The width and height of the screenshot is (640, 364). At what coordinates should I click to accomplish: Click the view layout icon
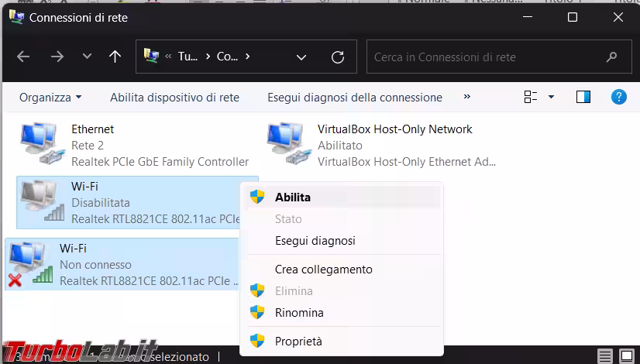pos(531,97)
